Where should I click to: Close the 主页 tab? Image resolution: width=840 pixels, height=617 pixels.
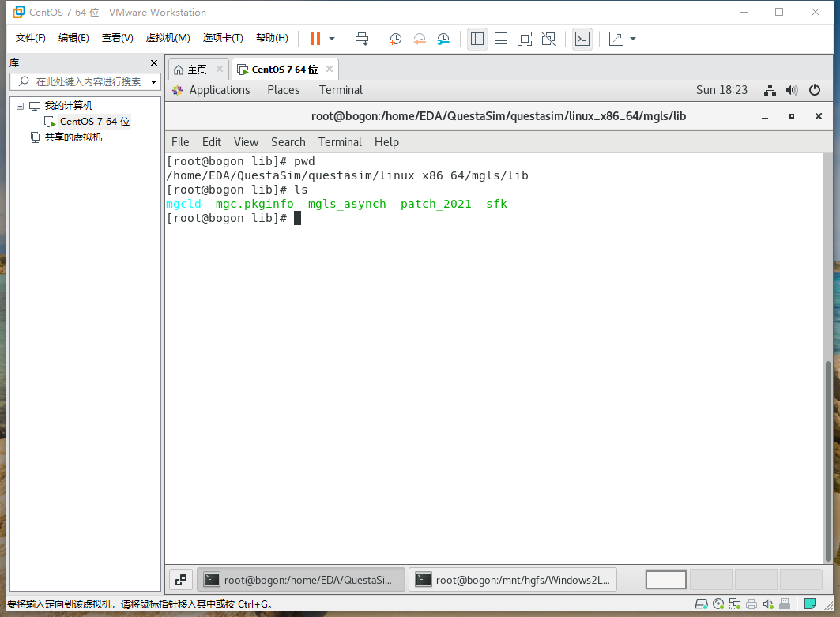click(220, 69)
